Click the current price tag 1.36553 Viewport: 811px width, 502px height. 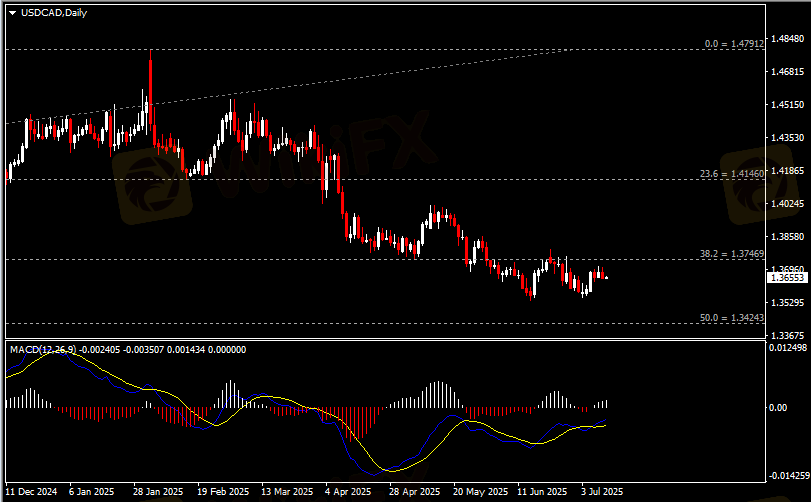[787, 278]
